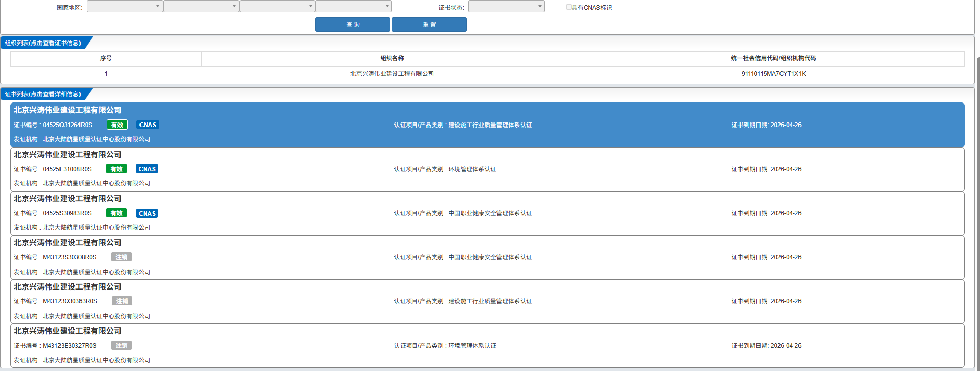Open the first 国家地区 dropdown
980x371 pixels.
pyautogui.click(x=125, y=6)
